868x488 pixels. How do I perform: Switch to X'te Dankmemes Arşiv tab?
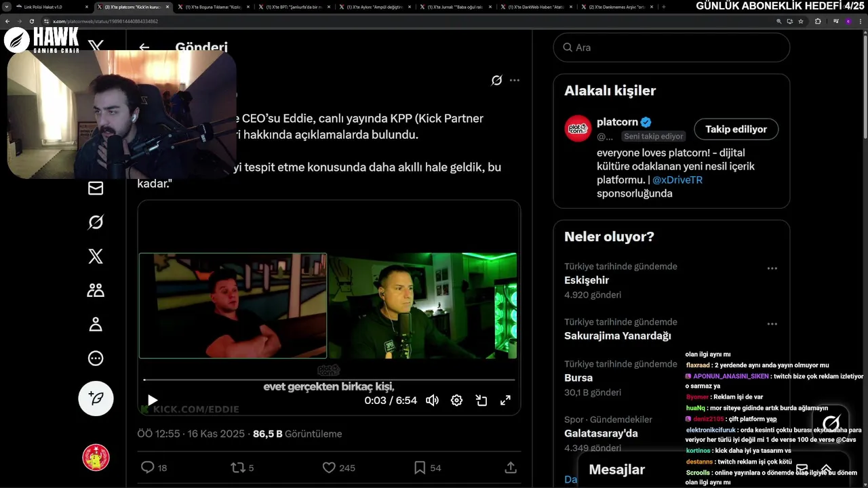point(616,7)
